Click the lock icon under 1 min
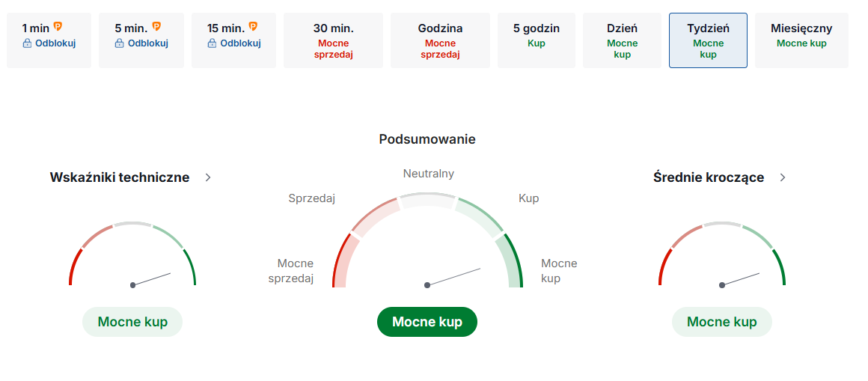 pyautogui.click(x=28, y=43)
